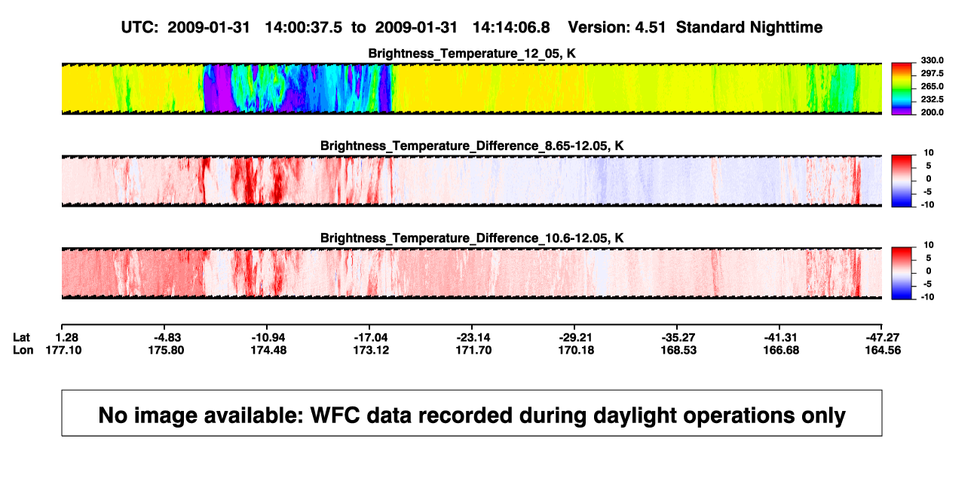Viewport: 980px width, 503px height.
Task: Click the Lat axis label
Action: (21, 337)
